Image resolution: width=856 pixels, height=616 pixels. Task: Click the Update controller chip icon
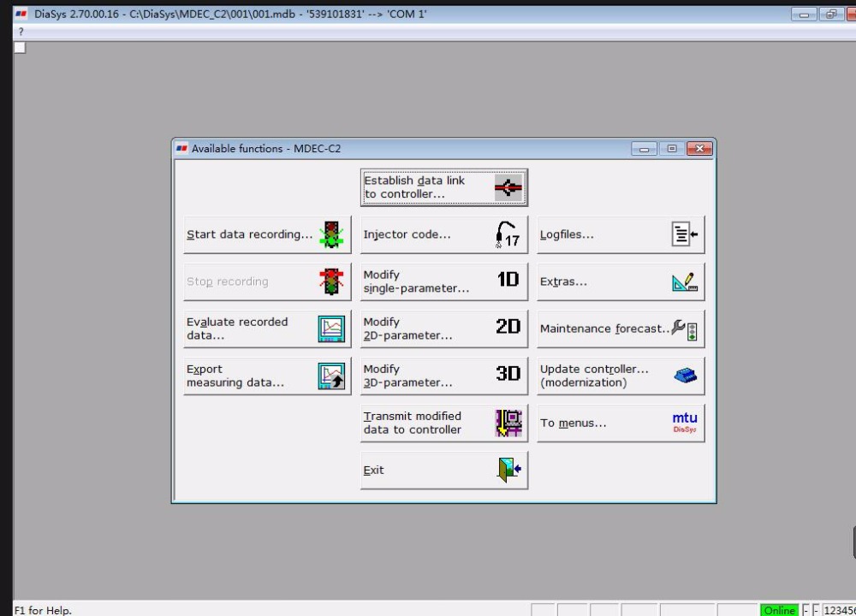point(685,376)
